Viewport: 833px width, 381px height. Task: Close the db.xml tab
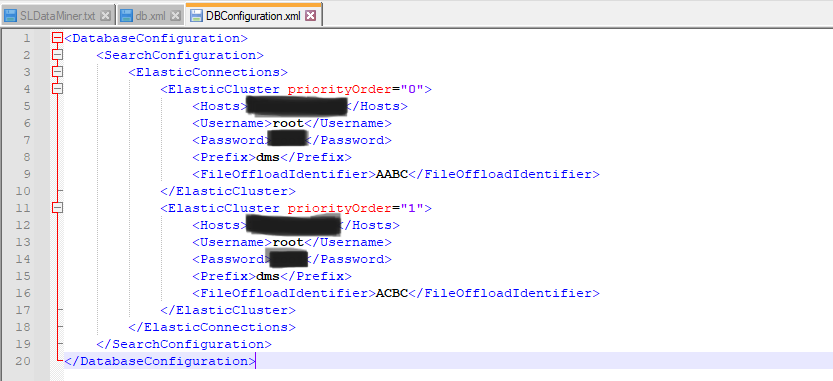click(x=176, y=16)
